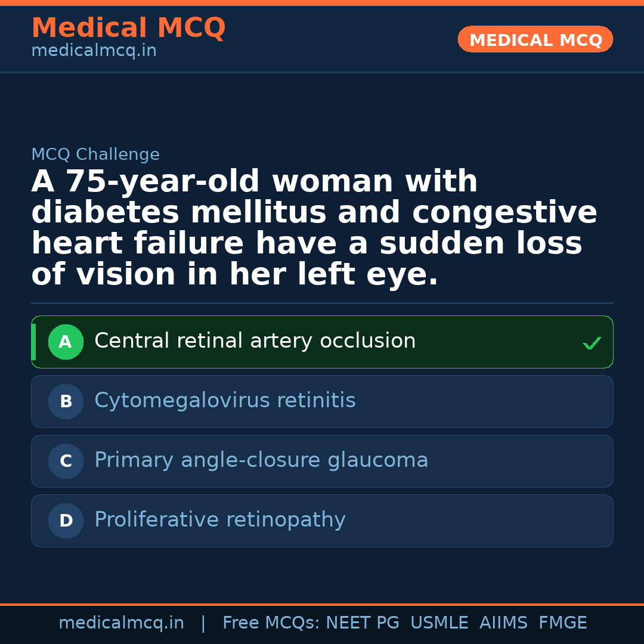Image resolution: width=644 pixels, height=644 pixels.
Task: Click the FMGE text in footer
Action: click(562, 623)
